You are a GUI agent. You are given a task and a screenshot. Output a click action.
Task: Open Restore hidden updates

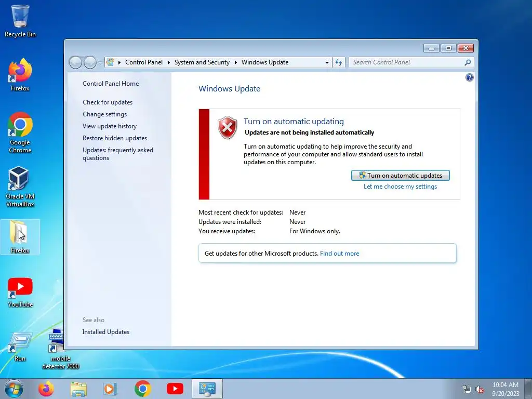tap(115, 138)
